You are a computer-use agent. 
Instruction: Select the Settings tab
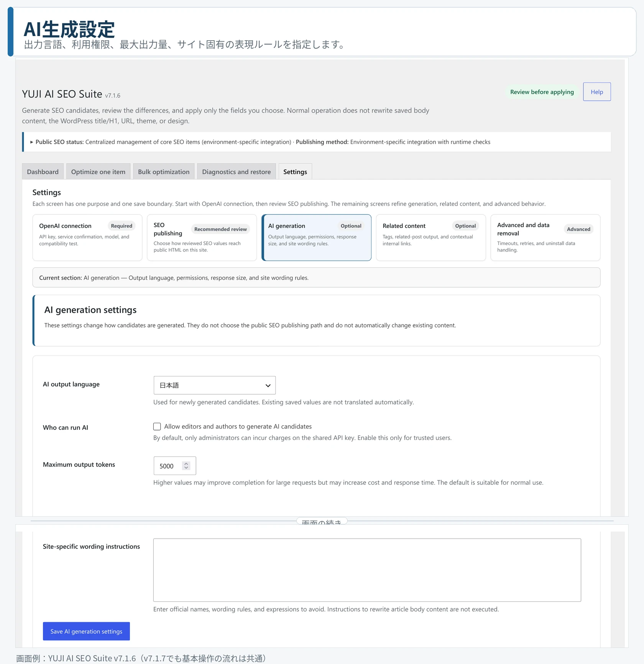pos(295,171)
